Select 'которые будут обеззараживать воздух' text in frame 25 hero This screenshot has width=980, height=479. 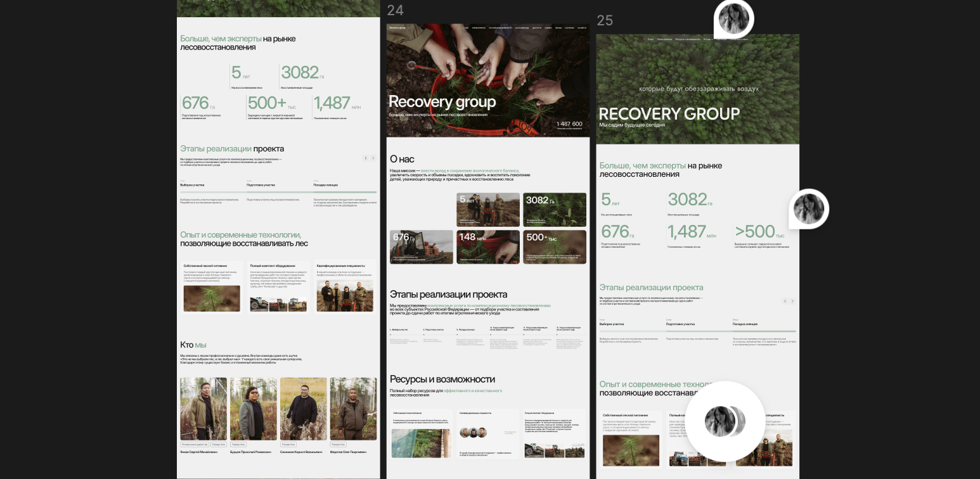tap(699, 89)
